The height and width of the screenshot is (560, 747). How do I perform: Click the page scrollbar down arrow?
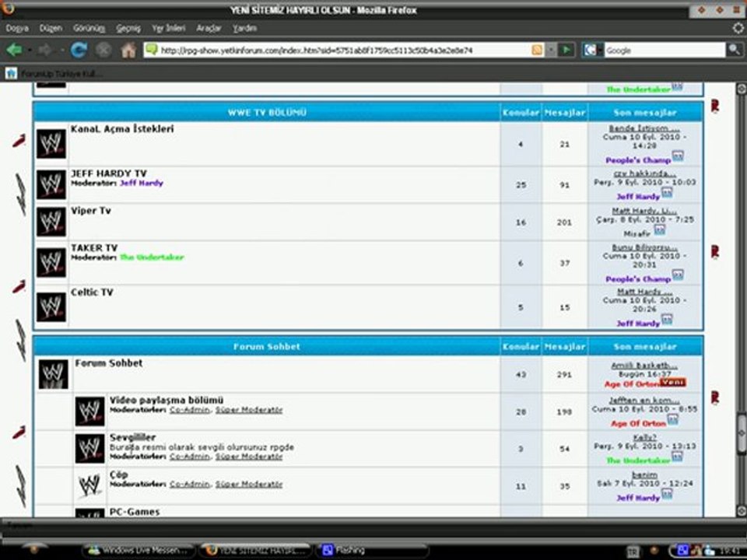click(742, 510)
